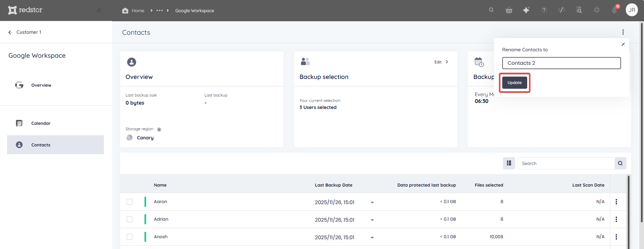Toggle the grid view icon
644x249 pixels.
tap(509, 163)
